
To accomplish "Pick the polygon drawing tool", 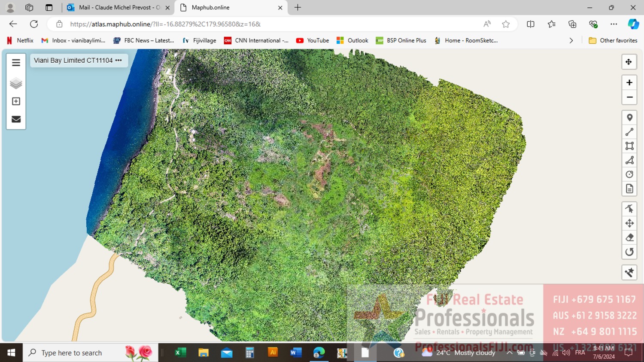I will (x=629, y=160).
